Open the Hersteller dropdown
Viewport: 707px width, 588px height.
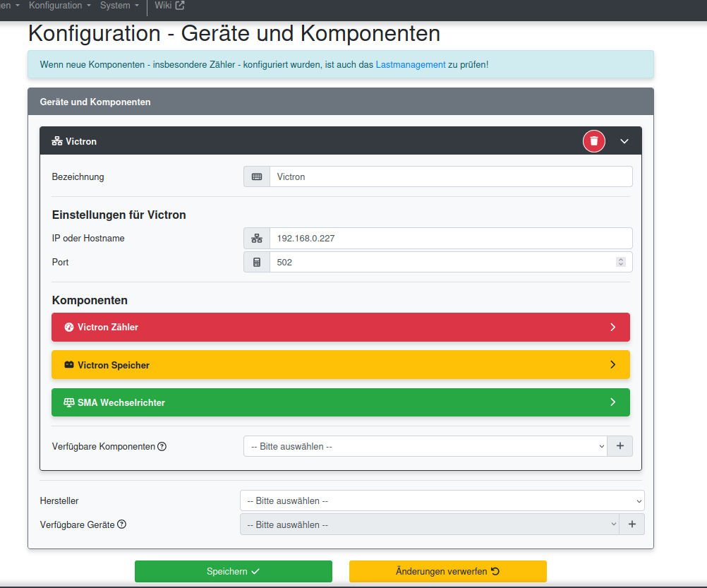tap(442, 500)
